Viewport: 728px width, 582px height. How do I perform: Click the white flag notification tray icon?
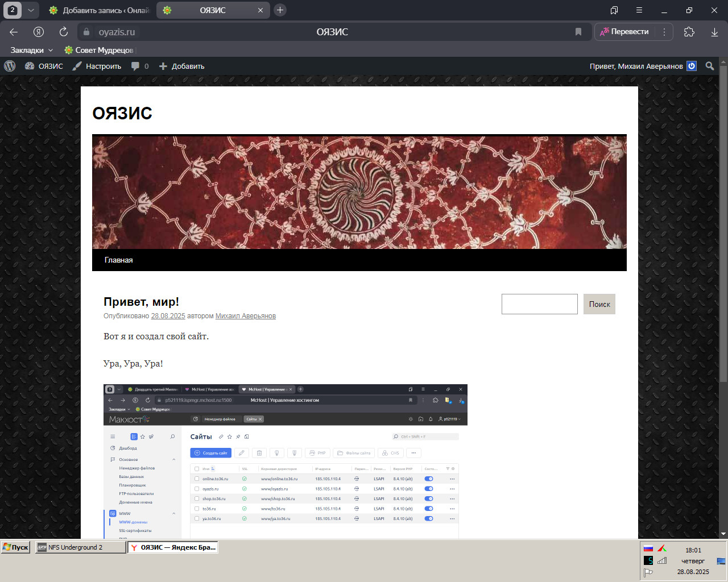point(648,573)
